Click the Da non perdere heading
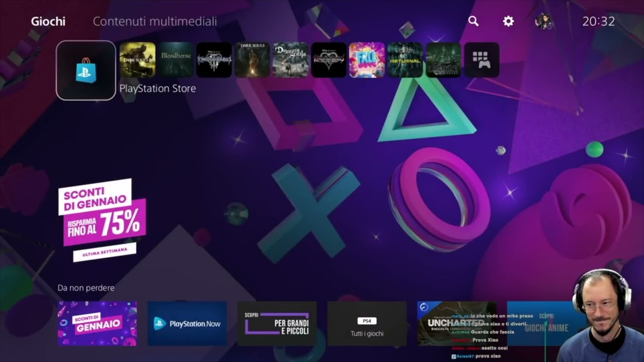Image resolution: width=644 pixels, height=362 pixels. pos(86,288)
